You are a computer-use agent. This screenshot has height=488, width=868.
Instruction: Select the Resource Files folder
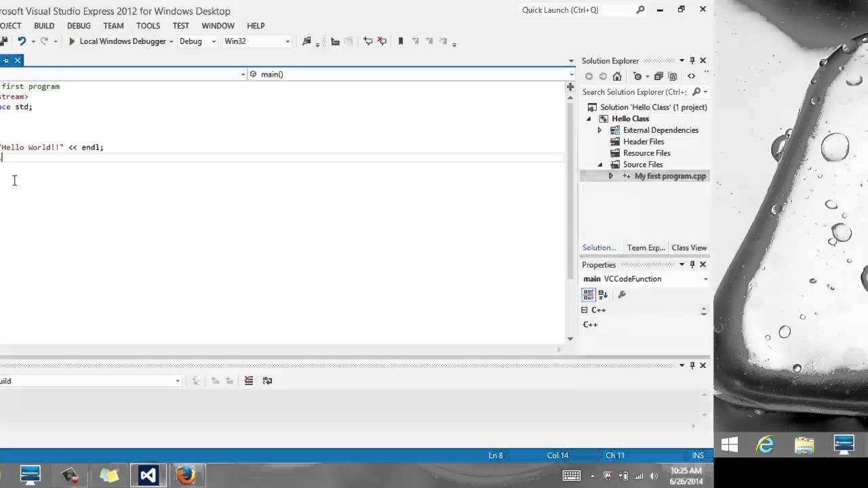(x=647, y=153)
